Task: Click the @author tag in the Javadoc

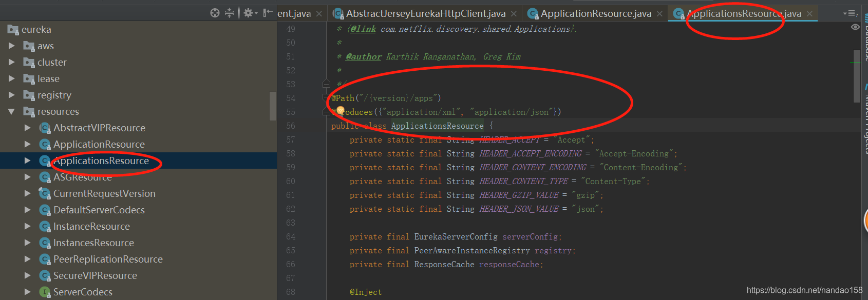Action: pos(364,57)
